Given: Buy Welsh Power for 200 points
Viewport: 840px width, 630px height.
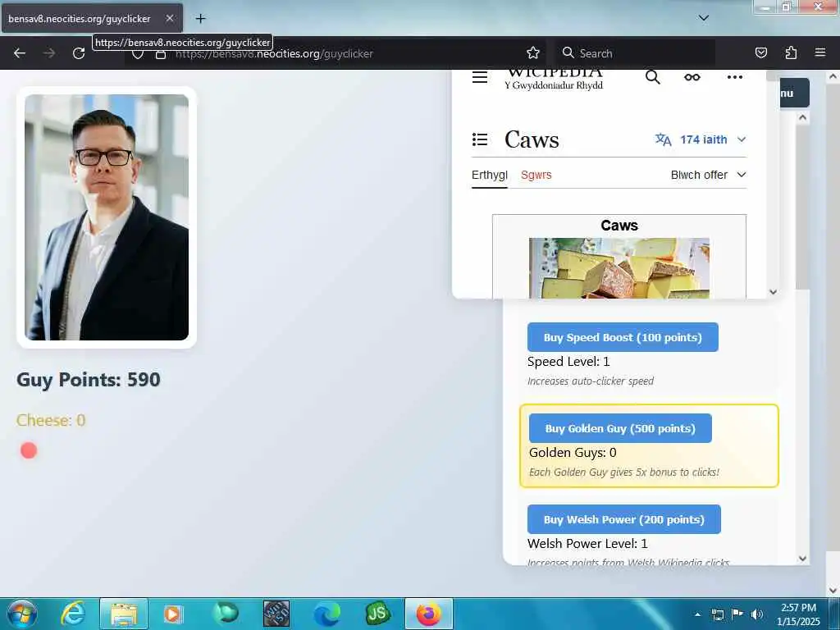Looking at the screenshot, I should pos(624,519).
